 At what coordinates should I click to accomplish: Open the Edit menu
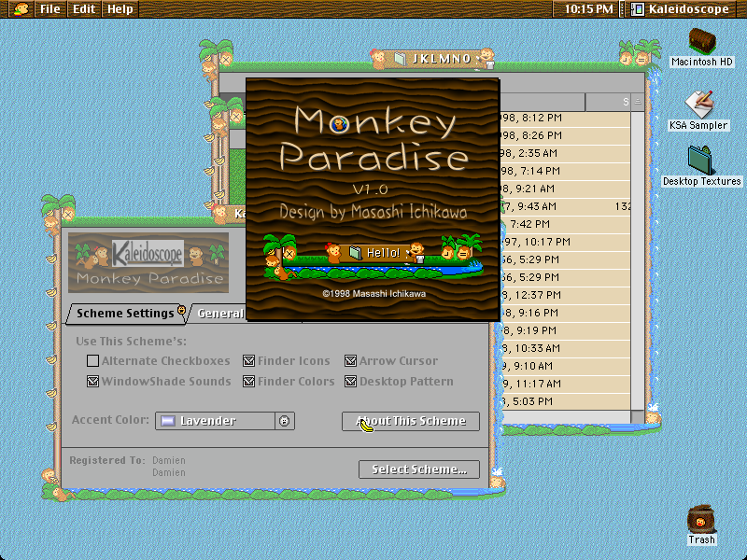tap(84, 9)
